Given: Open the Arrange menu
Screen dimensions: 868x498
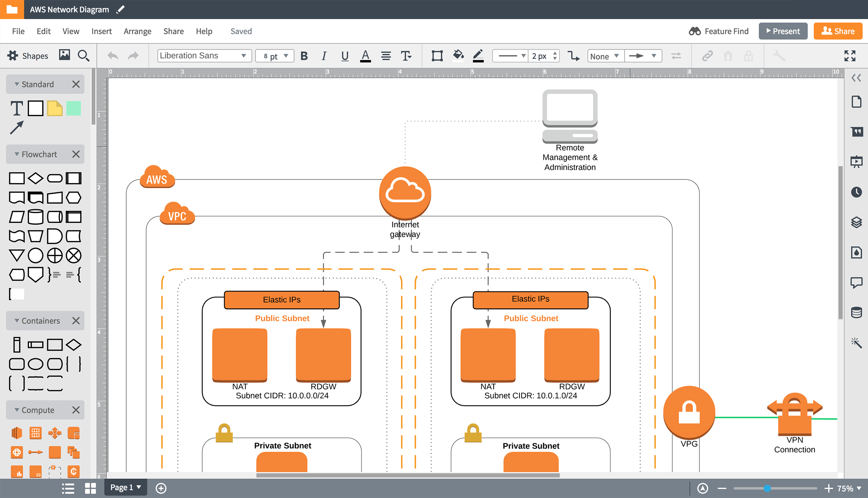Looking at the screenshot, I should (x=137, y=31).
